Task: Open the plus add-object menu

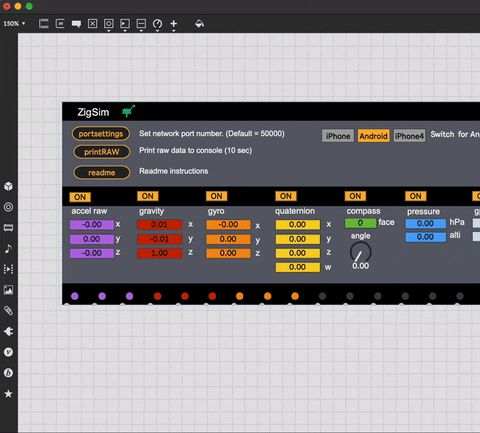Action: pos(174,24)
